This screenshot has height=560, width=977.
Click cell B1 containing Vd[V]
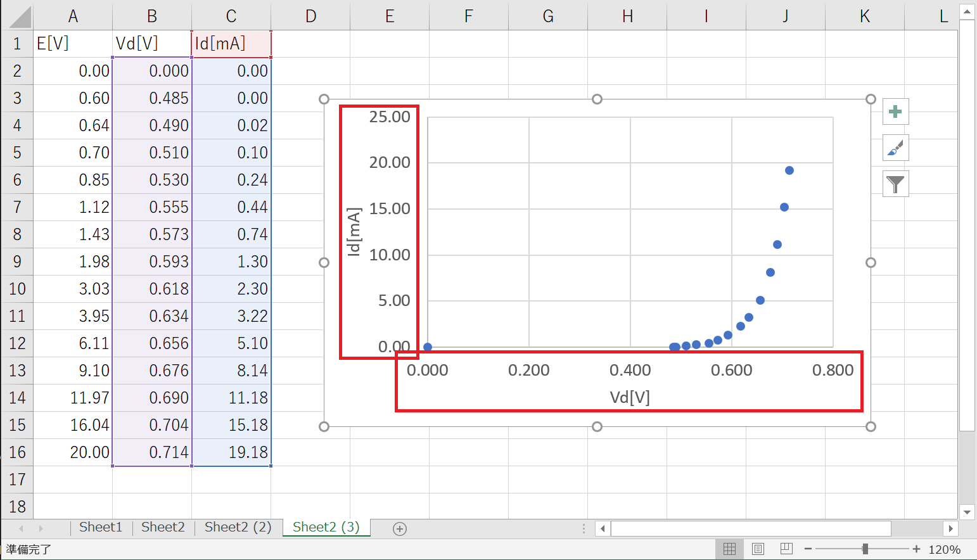[152, 44]
